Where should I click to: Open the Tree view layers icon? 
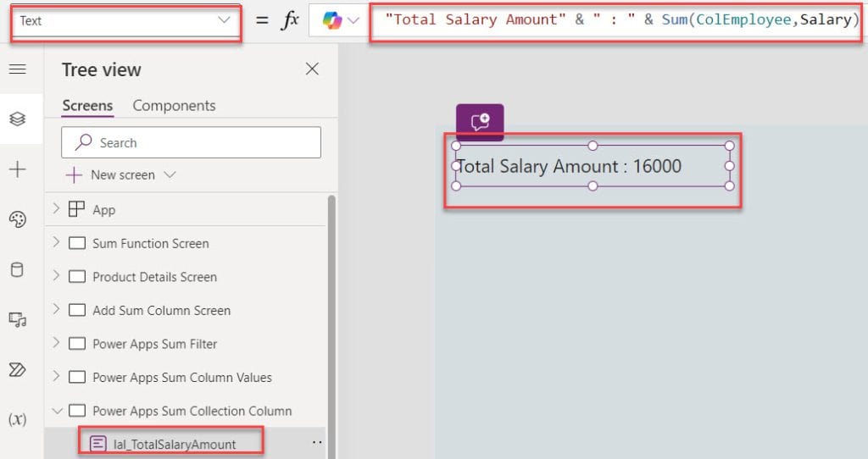[x=18, y=119]
